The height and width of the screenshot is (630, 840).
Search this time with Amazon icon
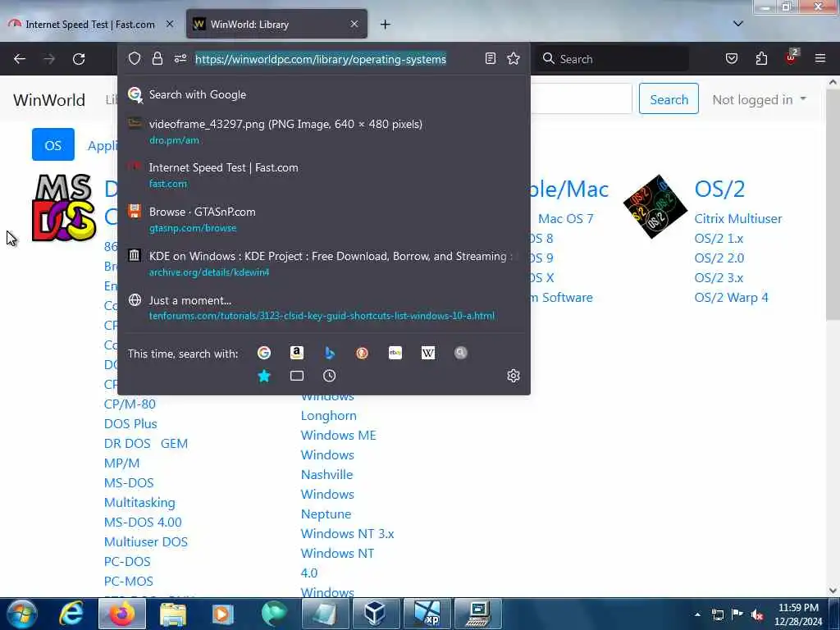(297, 353)
